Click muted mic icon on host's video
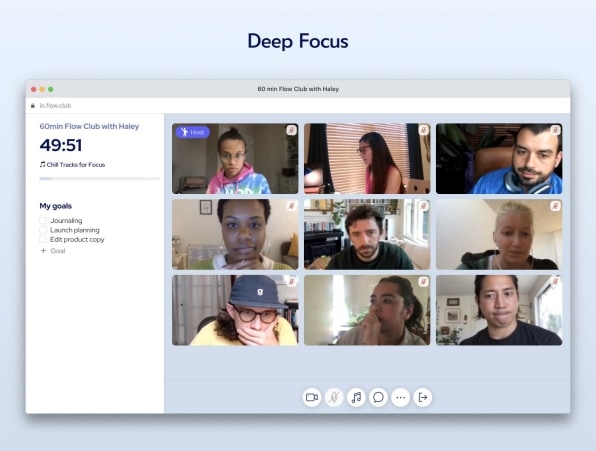 tap(291, 130)
